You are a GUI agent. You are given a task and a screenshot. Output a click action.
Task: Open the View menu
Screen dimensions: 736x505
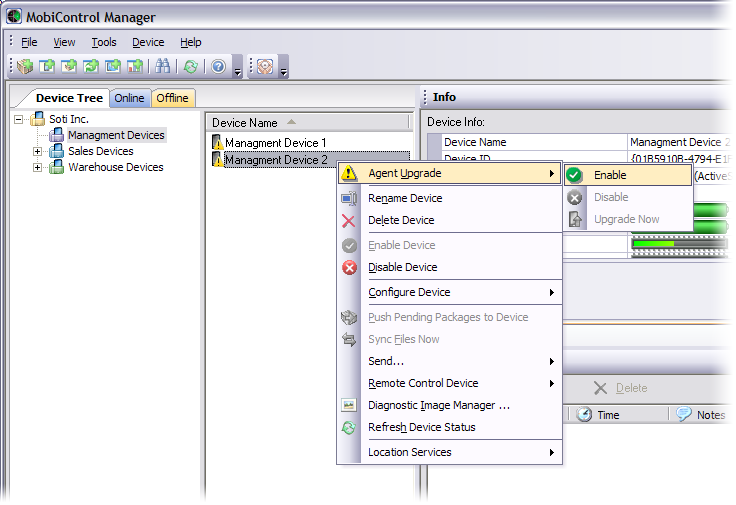[64, 42]
